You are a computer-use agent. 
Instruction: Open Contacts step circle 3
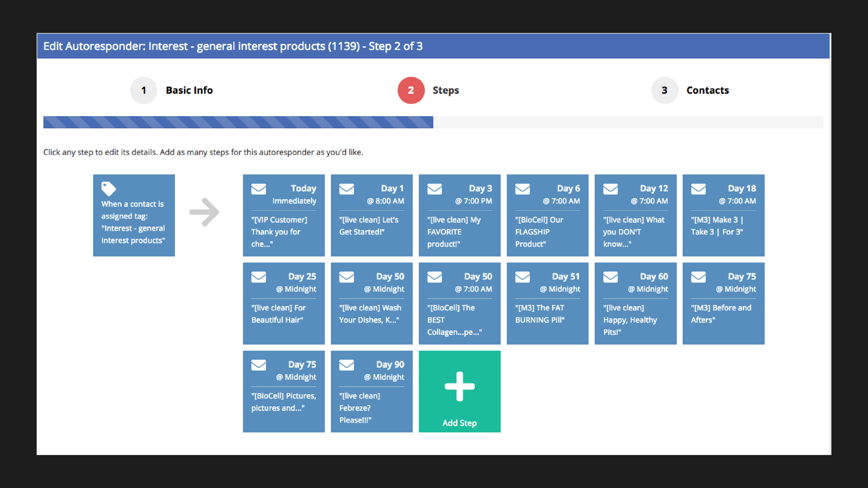coord(665,90)
